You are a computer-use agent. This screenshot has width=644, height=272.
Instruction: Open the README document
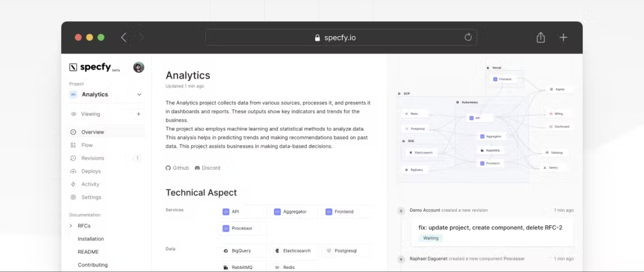click(x=88, y=252)
